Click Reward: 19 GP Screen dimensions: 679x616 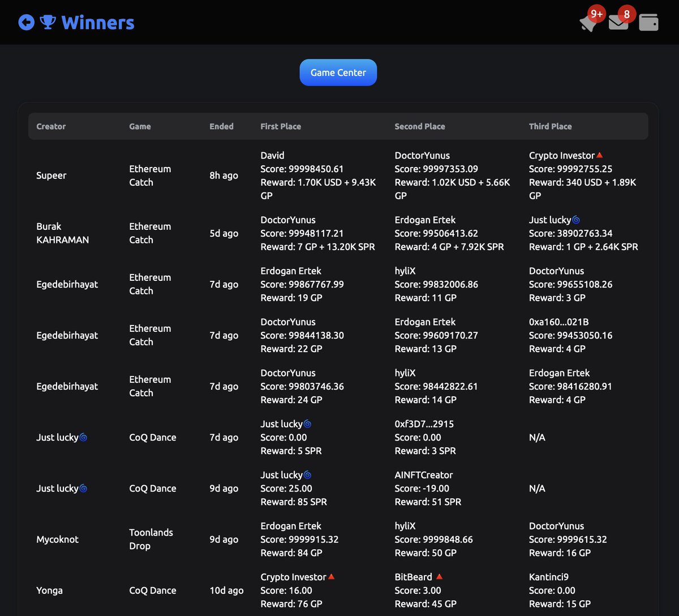pos(291,298)
